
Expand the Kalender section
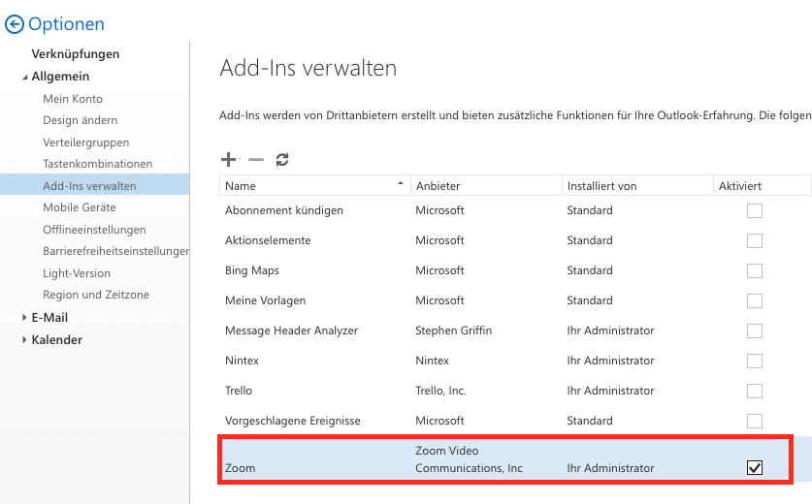tap(25, 340)
